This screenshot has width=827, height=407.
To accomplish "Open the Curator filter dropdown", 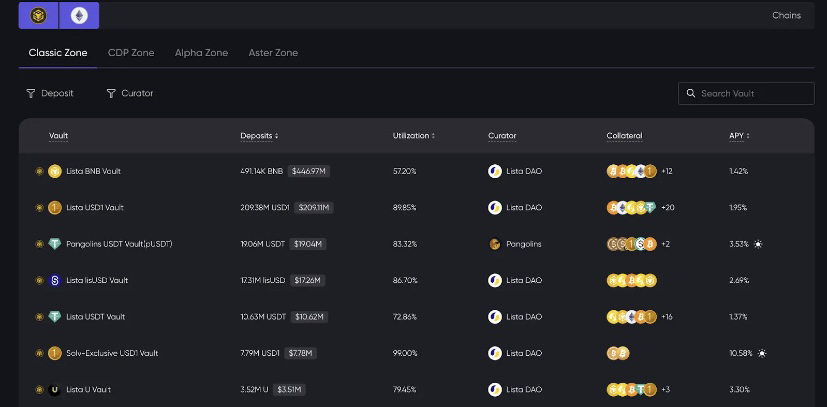I will (x=130, y=93).
